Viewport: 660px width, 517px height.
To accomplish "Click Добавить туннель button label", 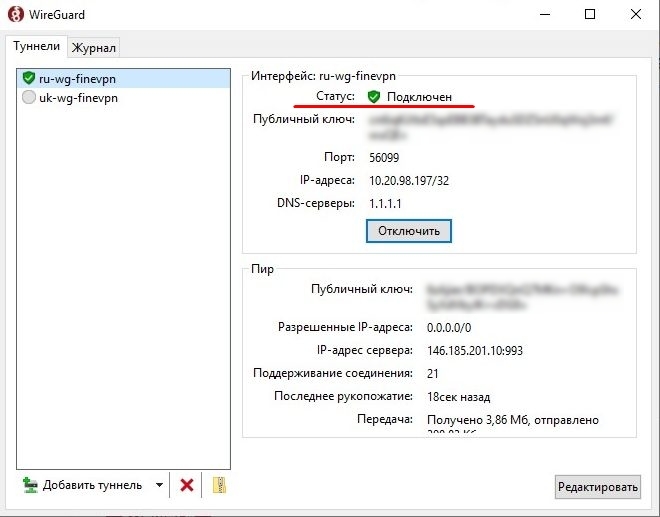I will coord(92,485).
